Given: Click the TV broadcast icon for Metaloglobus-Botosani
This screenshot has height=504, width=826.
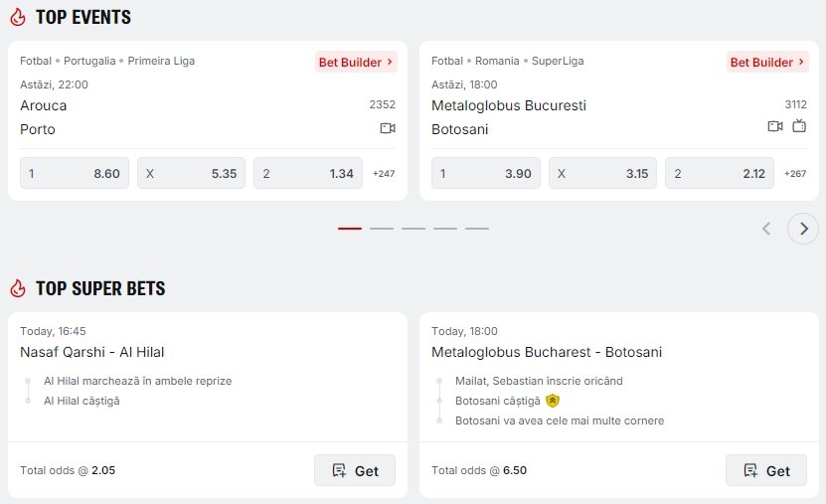Looking at the screenshot, I should coord(799,126).
